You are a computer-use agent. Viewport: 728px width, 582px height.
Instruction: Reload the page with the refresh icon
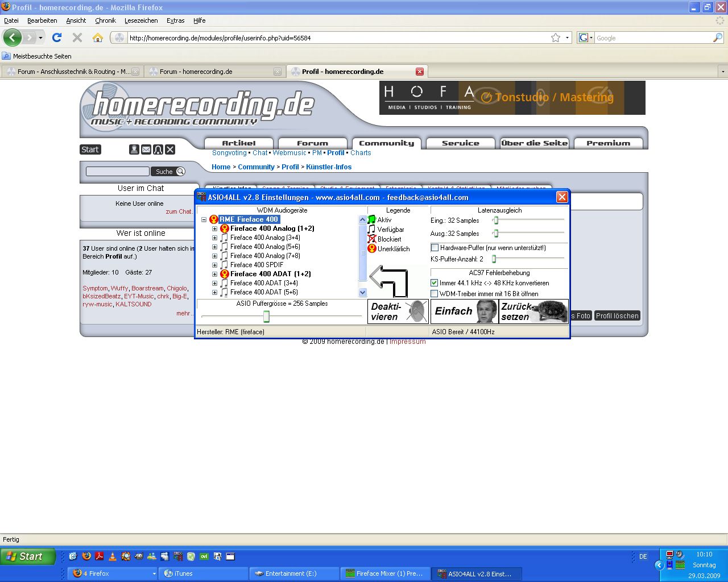pyautogui.click(x=57, y=38)
